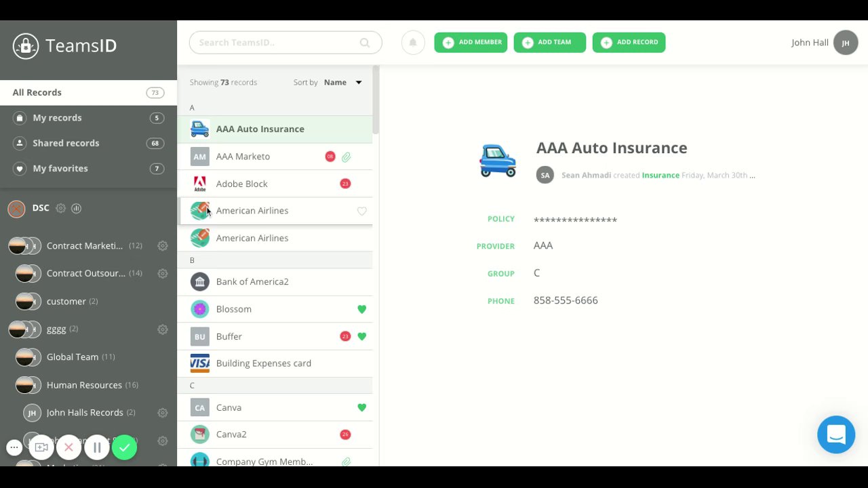Click Adobe Block red alert badge
This screenshot has height=488, width=868.
click(x=345, y=184)
